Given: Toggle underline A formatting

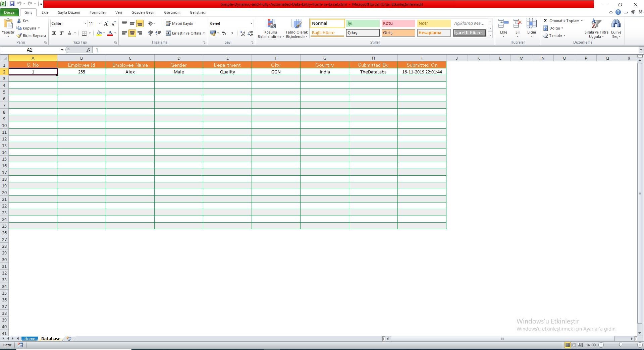Looking at the screenshot, I should (x=69, y=33).
